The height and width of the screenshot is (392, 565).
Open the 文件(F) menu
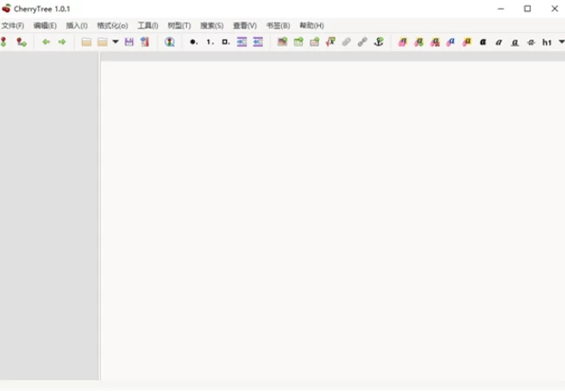(13, 26)
